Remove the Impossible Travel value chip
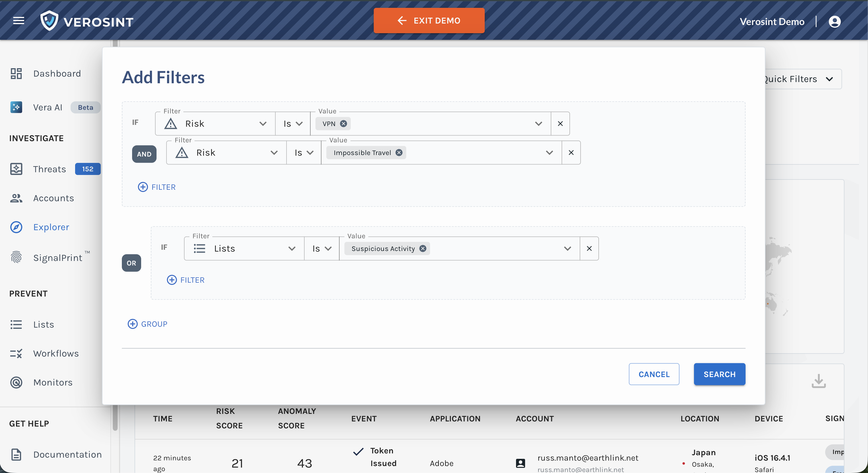868x473 pixels. [399, 153]
